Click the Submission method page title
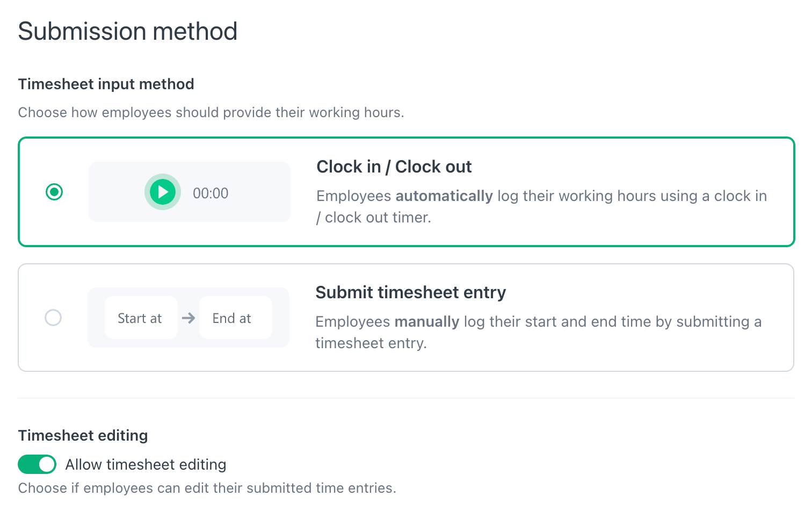The width and height of the screenshot is (812, 518). point(128,31)
